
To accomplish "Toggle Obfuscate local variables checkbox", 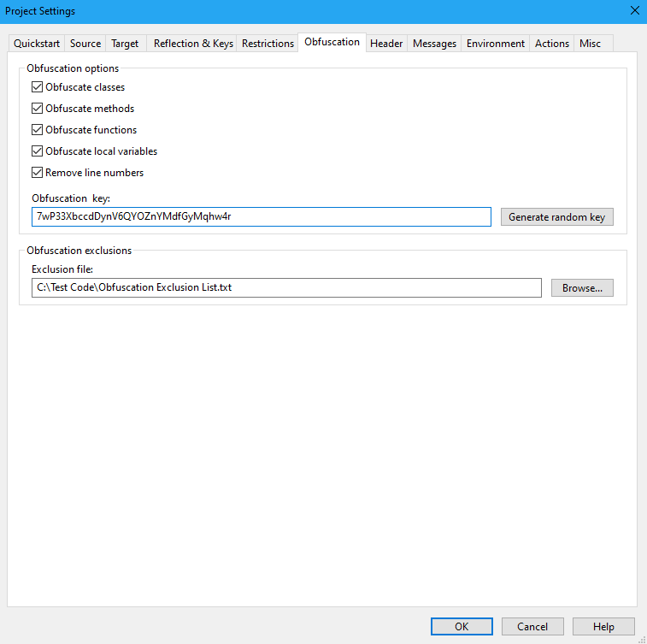I will click(37, 151).
